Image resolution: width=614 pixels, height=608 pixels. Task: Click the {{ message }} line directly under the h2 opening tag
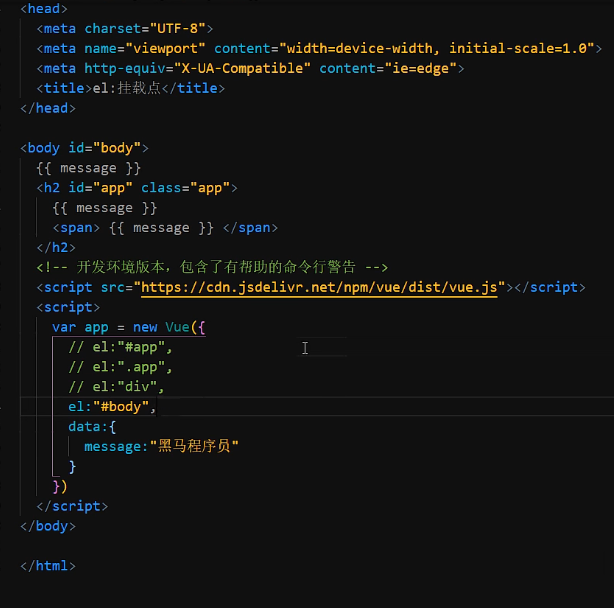(x=105, y=208)
